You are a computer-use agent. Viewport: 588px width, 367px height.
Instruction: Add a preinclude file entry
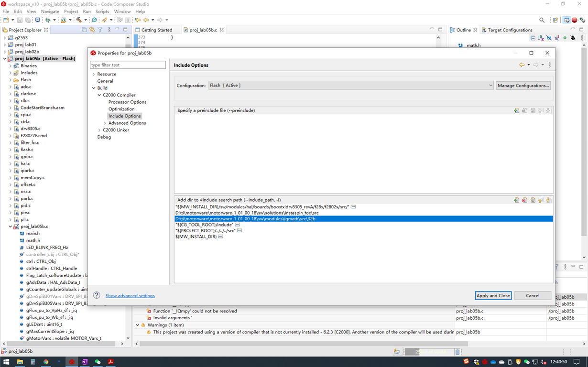click(516, 110)
